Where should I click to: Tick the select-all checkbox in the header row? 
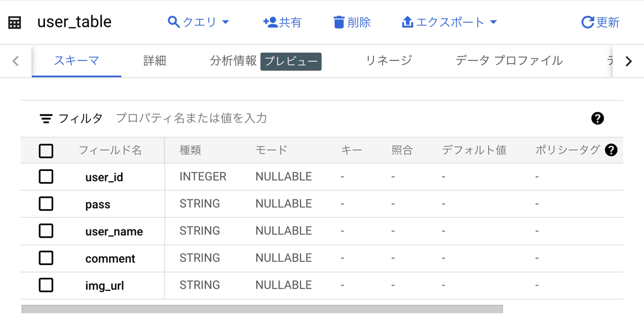coord(46,150)
